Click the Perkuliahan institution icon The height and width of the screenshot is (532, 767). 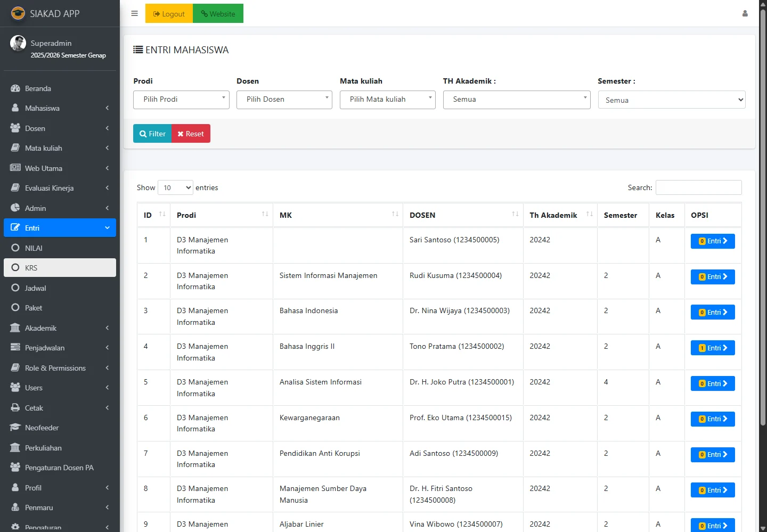click(15, 448)
